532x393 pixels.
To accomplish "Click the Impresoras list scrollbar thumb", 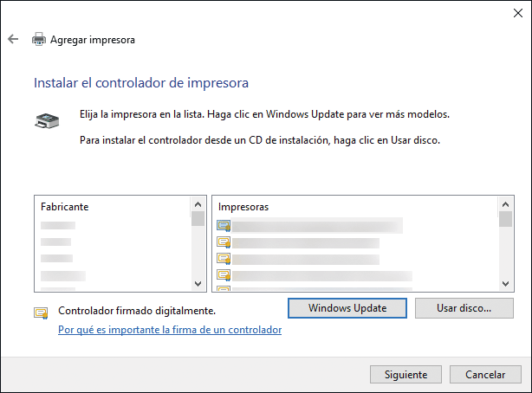I will [505, 219].
